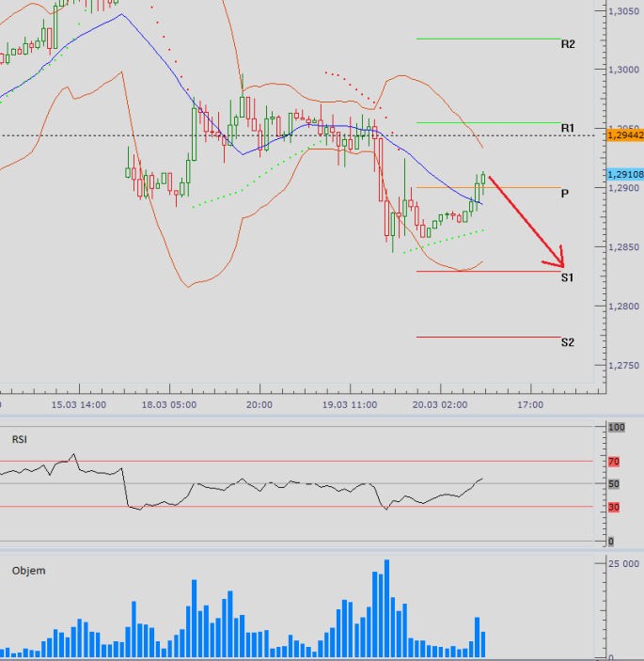Click the 20.03 02:00 time axis label
The width and height of the screenshot is (644, 661).
pos(440,405)
